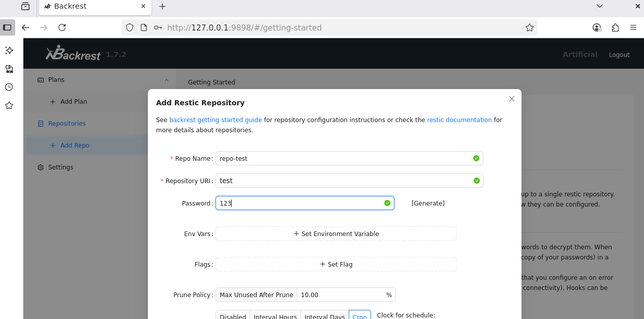Viewport: 644px width, 319px height.
Task: Open the AI sparkle icon in the browser sidebar
Action: tap(9, 50)
